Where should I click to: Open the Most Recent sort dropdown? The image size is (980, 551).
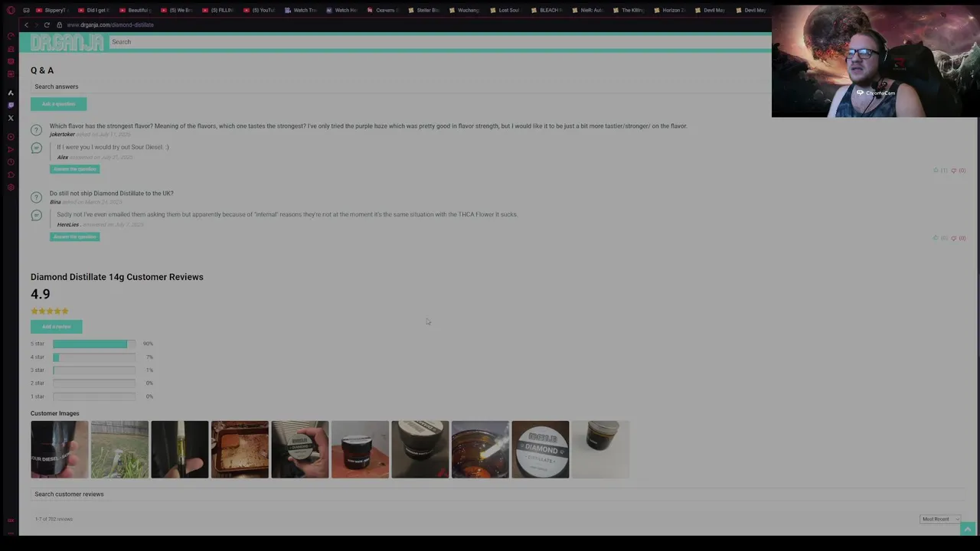point(939,519)
